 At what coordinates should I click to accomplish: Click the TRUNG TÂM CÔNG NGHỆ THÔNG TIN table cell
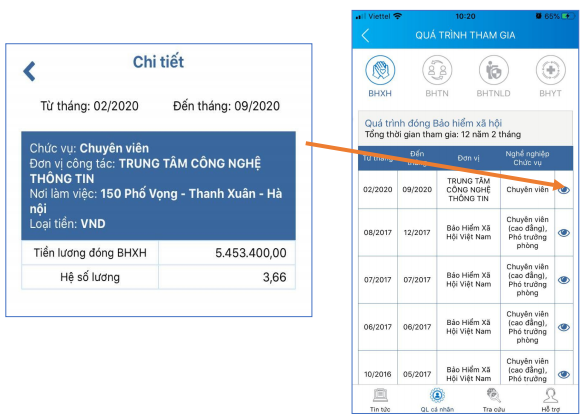(469, 190)
